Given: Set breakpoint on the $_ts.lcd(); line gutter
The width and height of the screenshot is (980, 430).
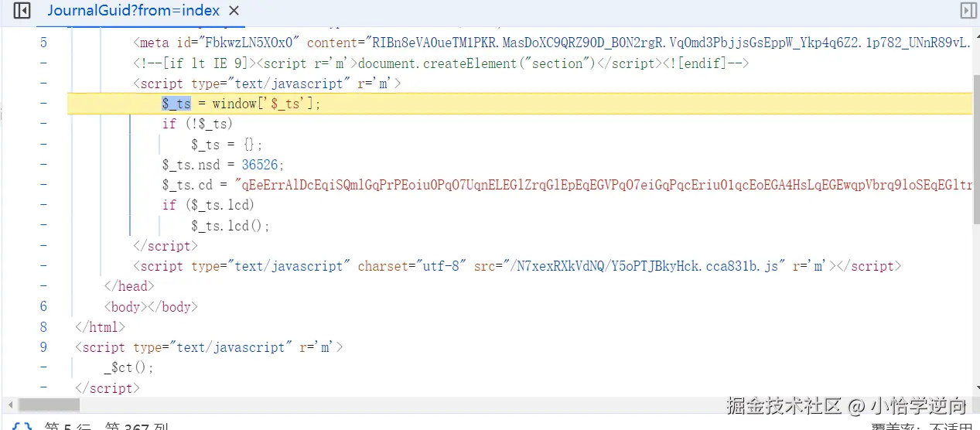Looking at the screenshot, I should point(43,225).
